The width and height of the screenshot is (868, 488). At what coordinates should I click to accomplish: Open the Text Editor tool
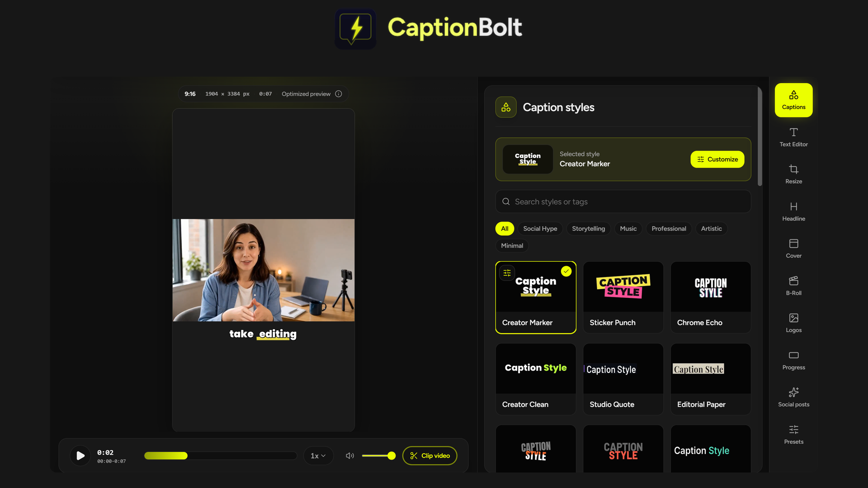(793, 137)
